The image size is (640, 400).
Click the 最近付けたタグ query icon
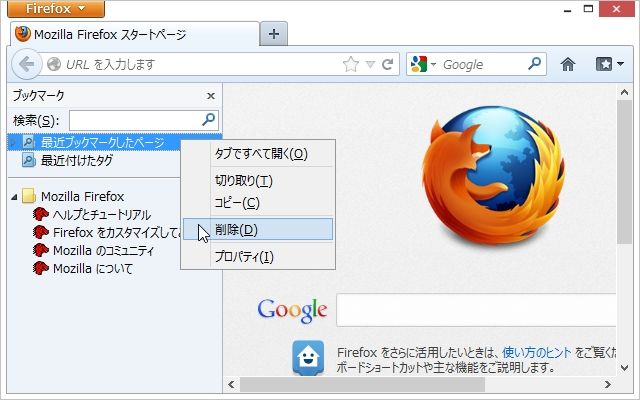[28, 160]
